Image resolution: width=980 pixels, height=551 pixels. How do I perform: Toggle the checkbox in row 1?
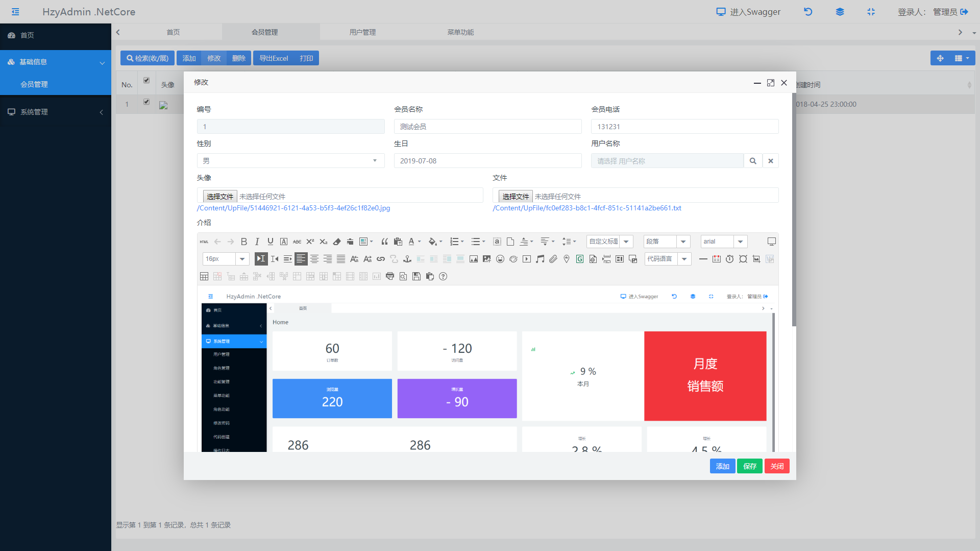click(146, 102)
